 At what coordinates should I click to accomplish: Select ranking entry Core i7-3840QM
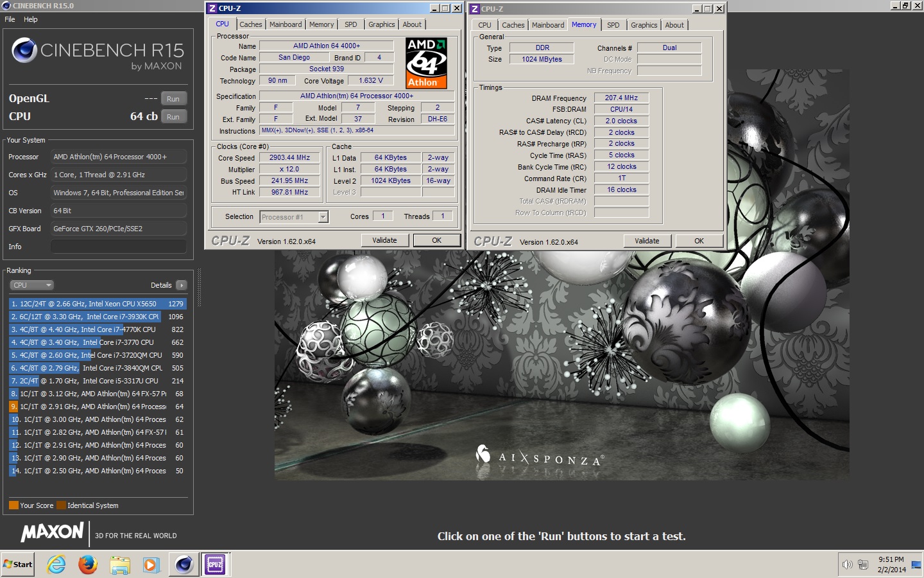(98, 368)
